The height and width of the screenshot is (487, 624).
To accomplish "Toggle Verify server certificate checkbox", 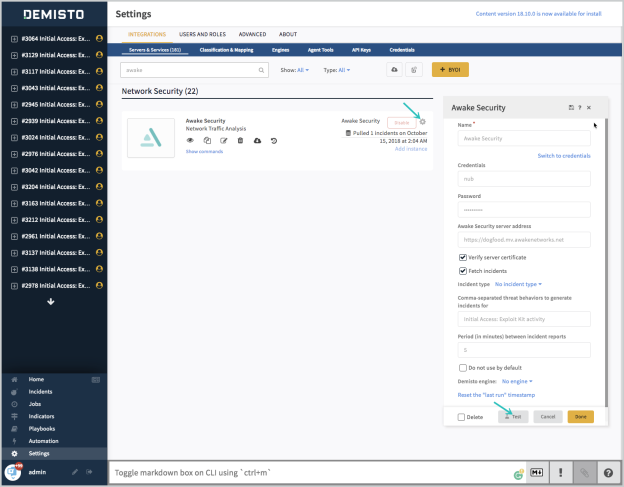I will click(463, 257).
